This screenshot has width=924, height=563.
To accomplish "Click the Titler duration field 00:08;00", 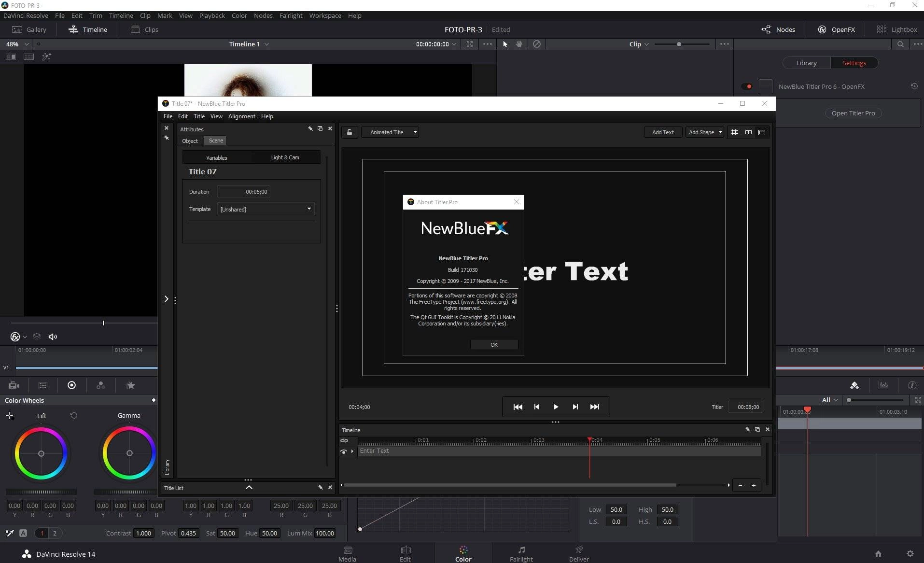I will pyautogui.click(x=745, y=407).
